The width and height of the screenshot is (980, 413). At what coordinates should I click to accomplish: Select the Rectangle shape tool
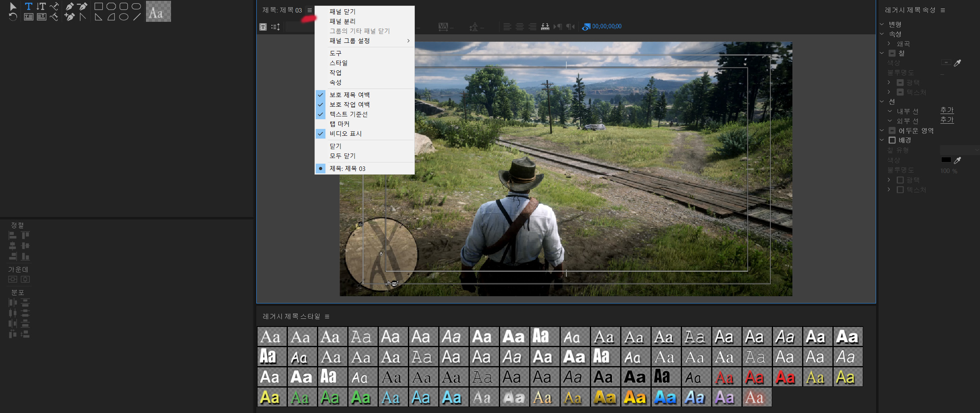(x=98, y=6)
